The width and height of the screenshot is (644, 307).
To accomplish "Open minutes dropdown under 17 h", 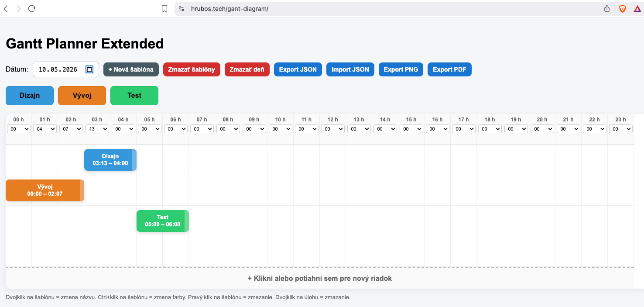I will pyautogui.click(x=464, y=129).
